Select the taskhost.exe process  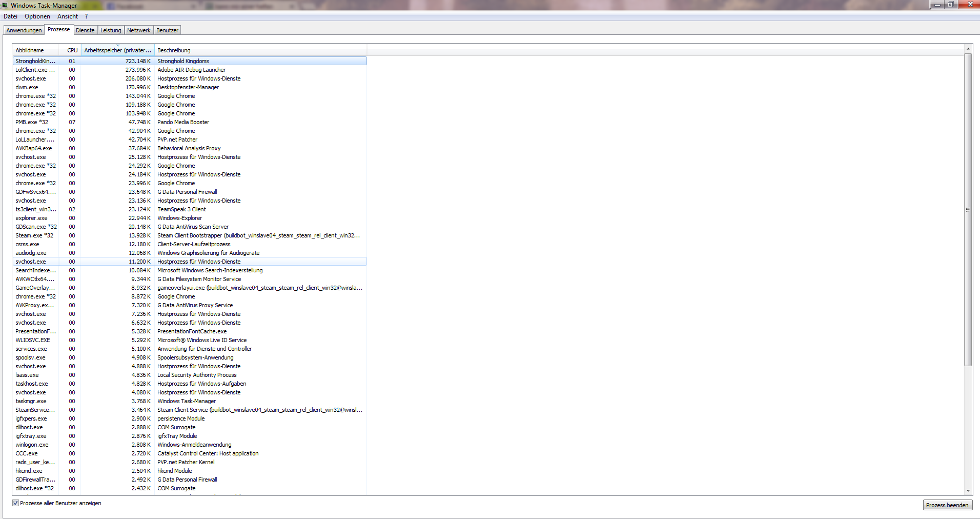coord(190,384)
